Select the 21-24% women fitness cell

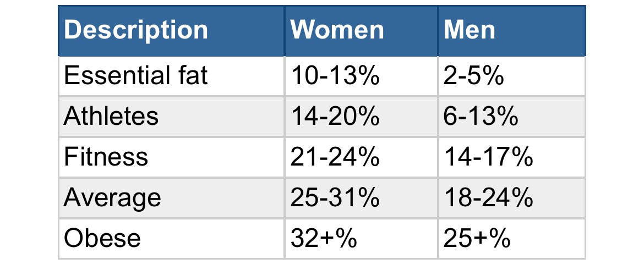point(335,157)
